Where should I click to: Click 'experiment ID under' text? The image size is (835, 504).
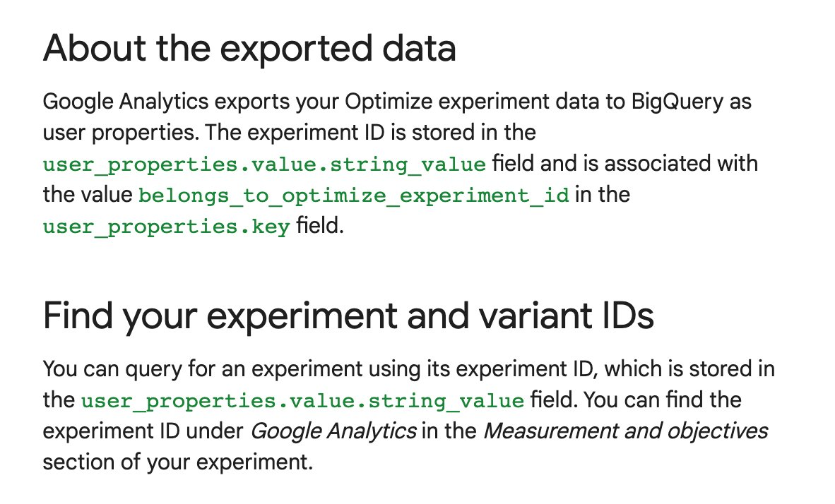click(143, 431)
